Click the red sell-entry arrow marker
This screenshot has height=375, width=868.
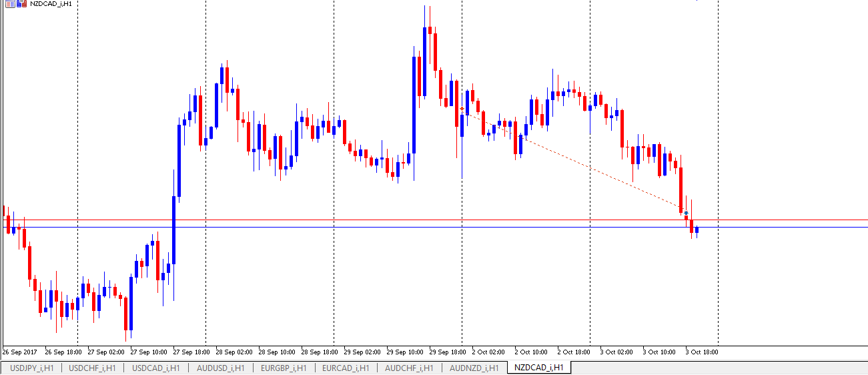point(462,108)
